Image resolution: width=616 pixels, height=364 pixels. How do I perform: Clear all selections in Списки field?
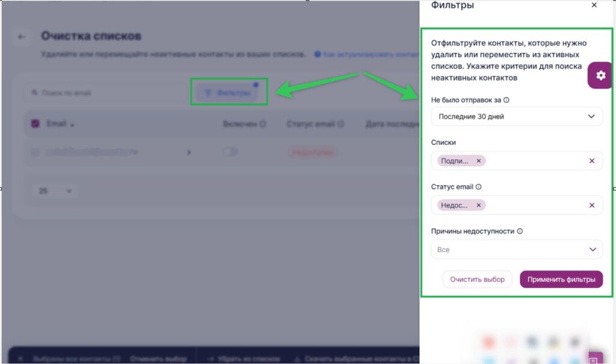[x=592, y=161]
